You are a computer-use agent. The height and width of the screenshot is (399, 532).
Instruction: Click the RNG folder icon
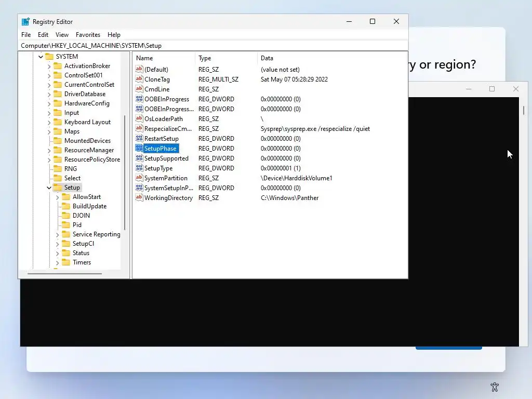pyautogui.click(x=58, y=169)
